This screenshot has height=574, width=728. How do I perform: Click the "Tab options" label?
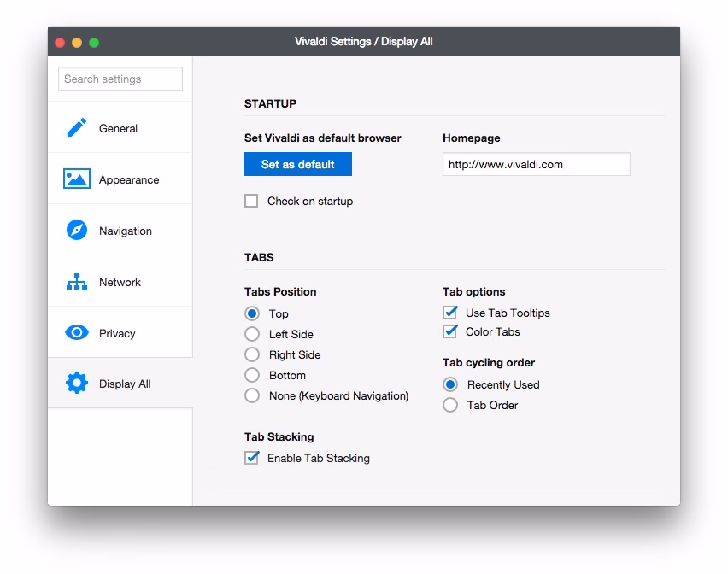474,291
